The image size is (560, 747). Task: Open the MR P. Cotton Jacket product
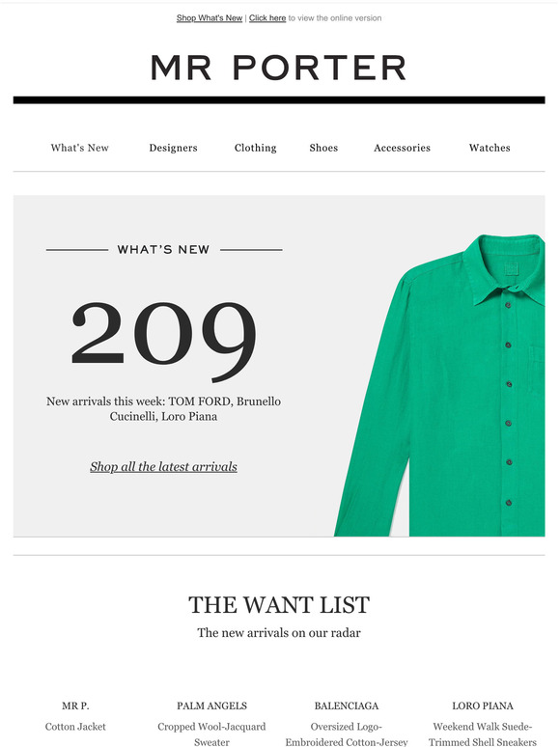pyautogui.click(x=75, y=716)
